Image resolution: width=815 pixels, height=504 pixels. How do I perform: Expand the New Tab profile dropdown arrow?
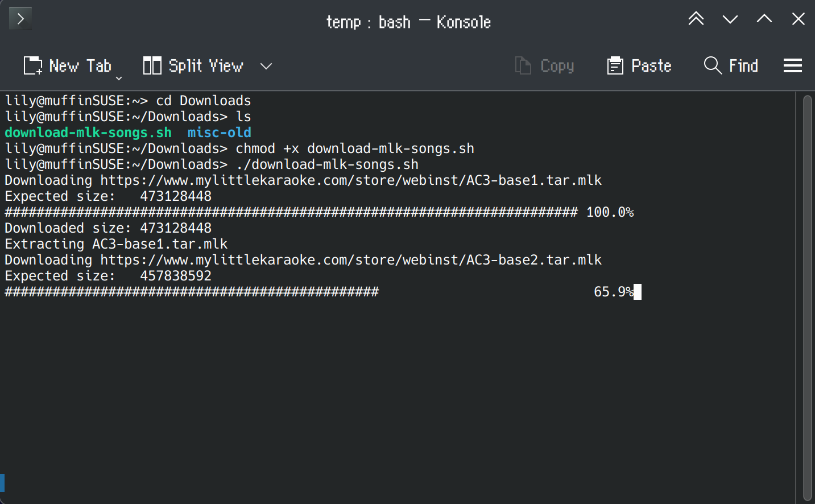(x=119, y=78)
